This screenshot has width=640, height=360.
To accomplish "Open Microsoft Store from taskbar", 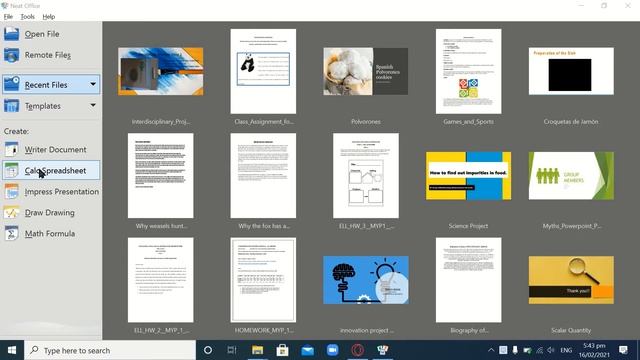I will click(x=282, y=350).
